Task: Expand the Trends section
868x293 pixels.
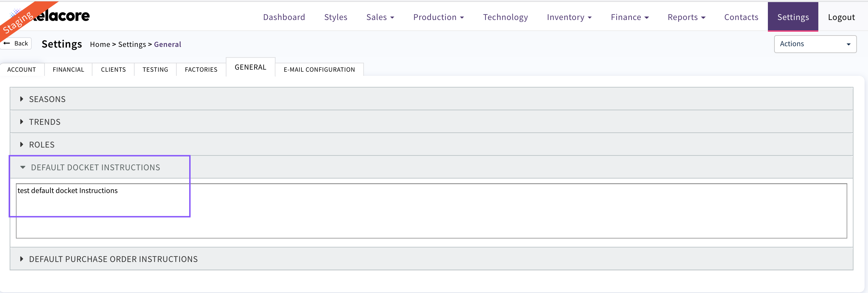Action: tap(45, 122)
